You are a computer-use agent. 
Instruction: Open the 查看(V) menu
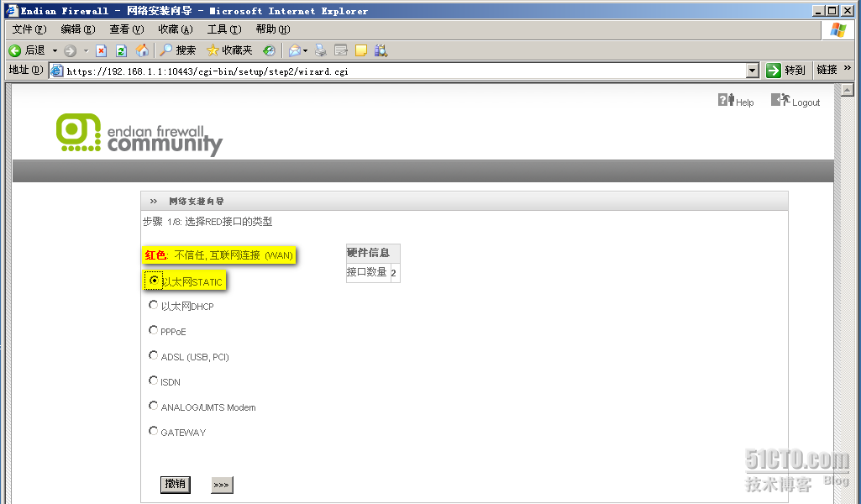click(127, 29)
